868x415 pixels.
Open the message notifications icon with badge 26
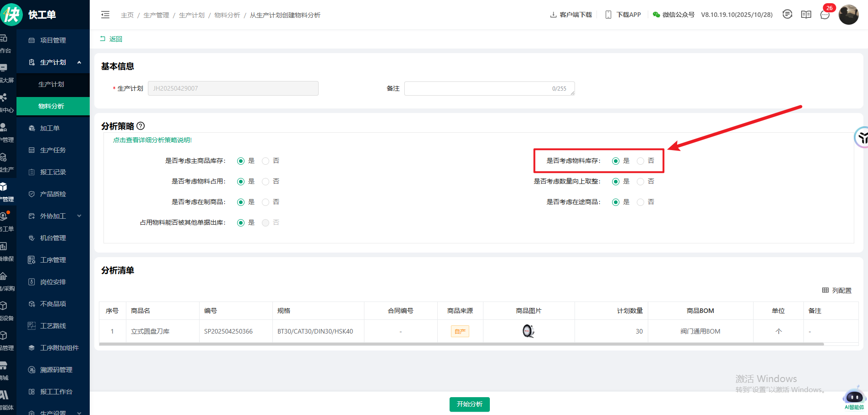[x=825, y=15]
